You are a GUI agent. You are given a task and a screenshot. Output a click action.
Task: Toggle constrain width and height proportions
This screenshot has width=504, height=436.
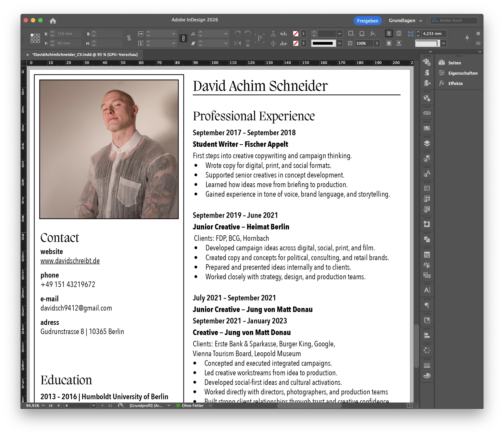(x=129, y=38)
